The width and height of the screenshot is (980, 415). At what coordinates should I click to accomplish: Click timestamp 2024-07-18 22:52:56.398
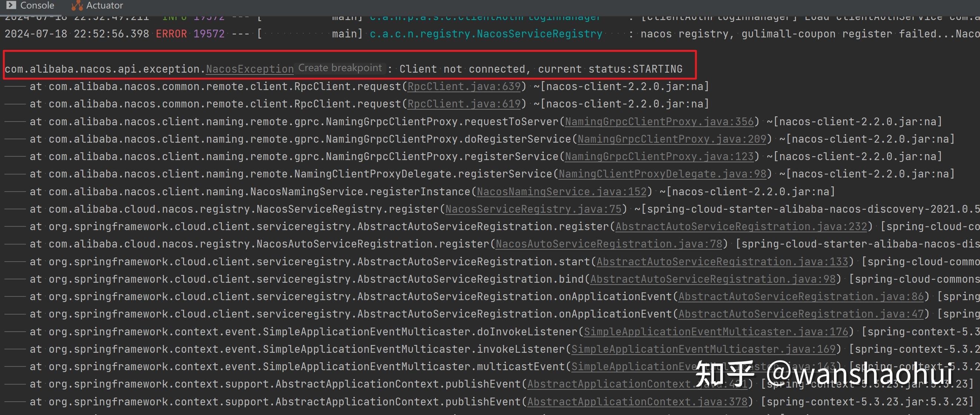click(77, 34)
